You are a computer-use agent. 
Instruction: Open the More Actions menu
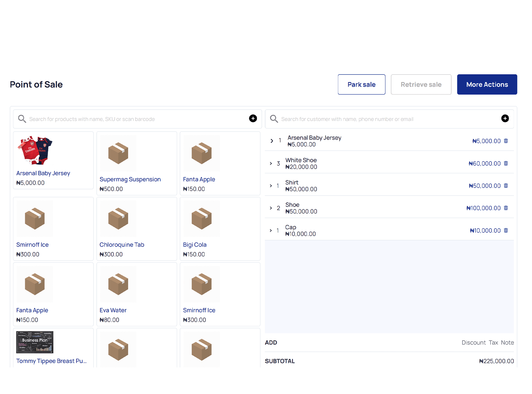(x=487, y=84)
